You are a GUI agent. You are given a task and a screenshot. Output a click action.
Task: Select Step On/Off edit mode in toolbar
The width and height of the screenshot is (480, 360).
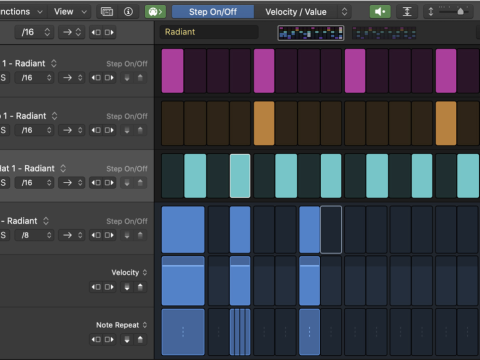[213, 12]
